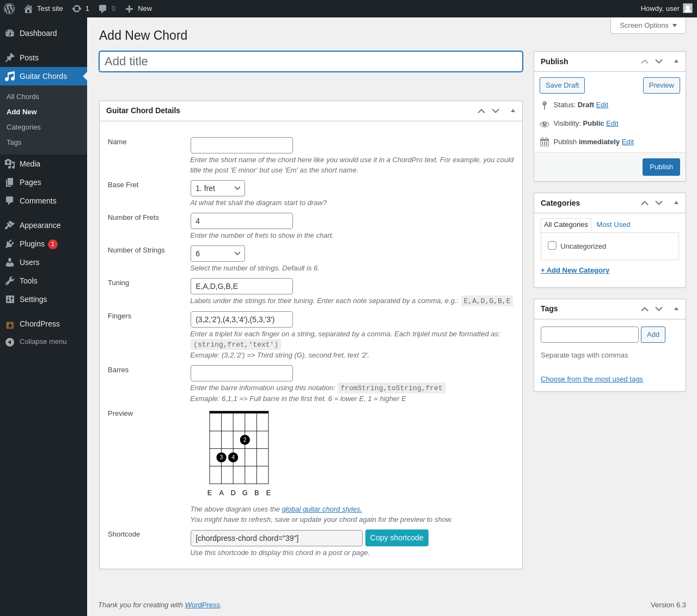The image size is (697, 616).
Task: Click Copy shortcode button
Action: [x=397, y=538]
